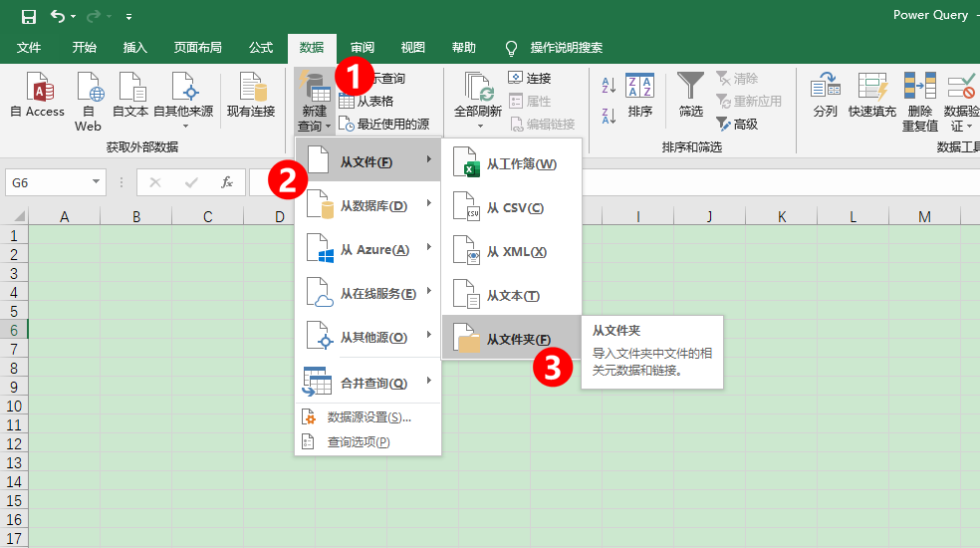This screenshot has height=548, width=980.
Task: Choose 从 CSV(C) in the submenu
Action: (x=512, y=207)
